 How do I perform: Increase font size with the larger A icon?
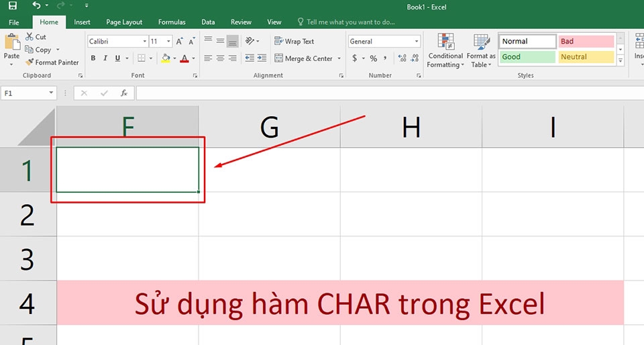click(180, 41)
